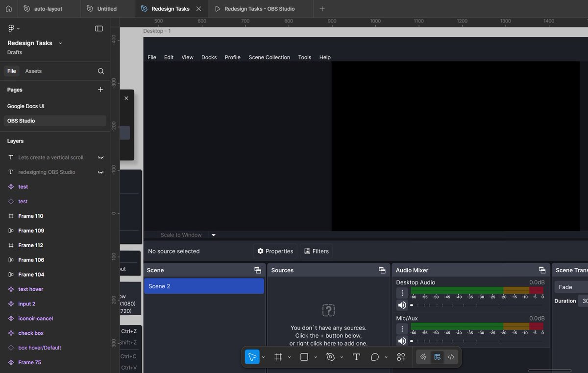588x373 pixels.
Task: Open the View menu in OBS mockup
Action: (x=188, y=57)
